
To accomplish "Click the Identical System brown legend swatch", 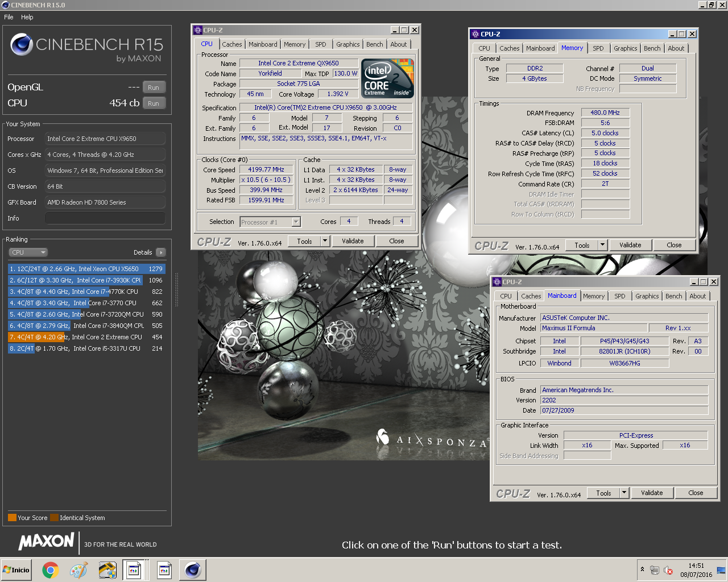I will coord(54,518).
